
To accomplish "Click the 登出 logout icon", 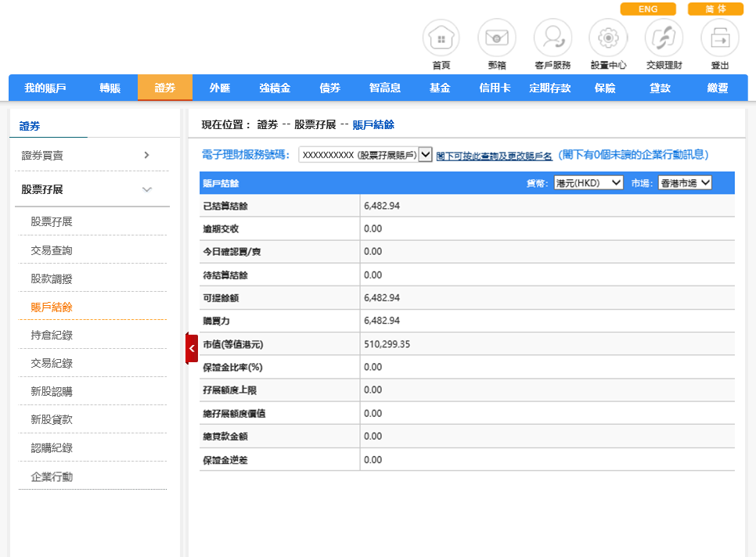I will point(719,38).
